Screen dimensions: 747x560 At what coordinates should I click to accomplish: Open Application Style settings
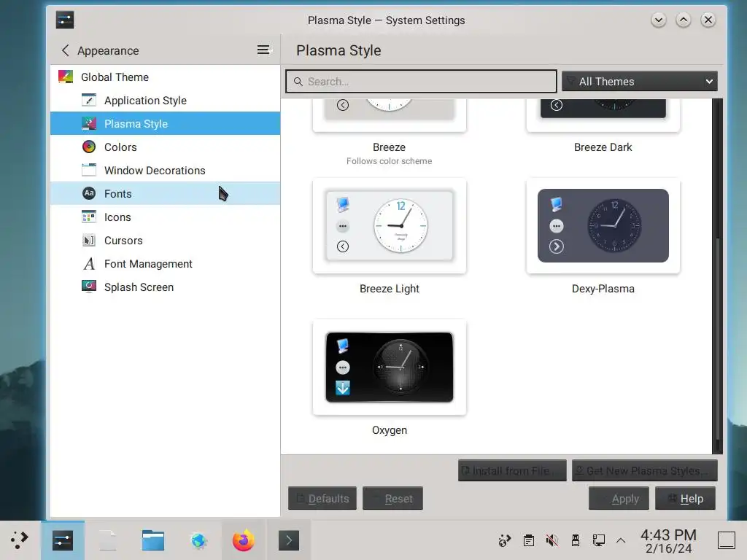(165, 100)
